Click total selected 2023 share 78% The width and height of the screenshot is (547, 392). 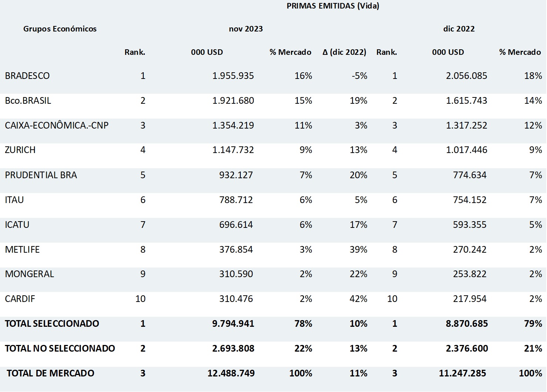pyautogui.click(x=303, y=323)
